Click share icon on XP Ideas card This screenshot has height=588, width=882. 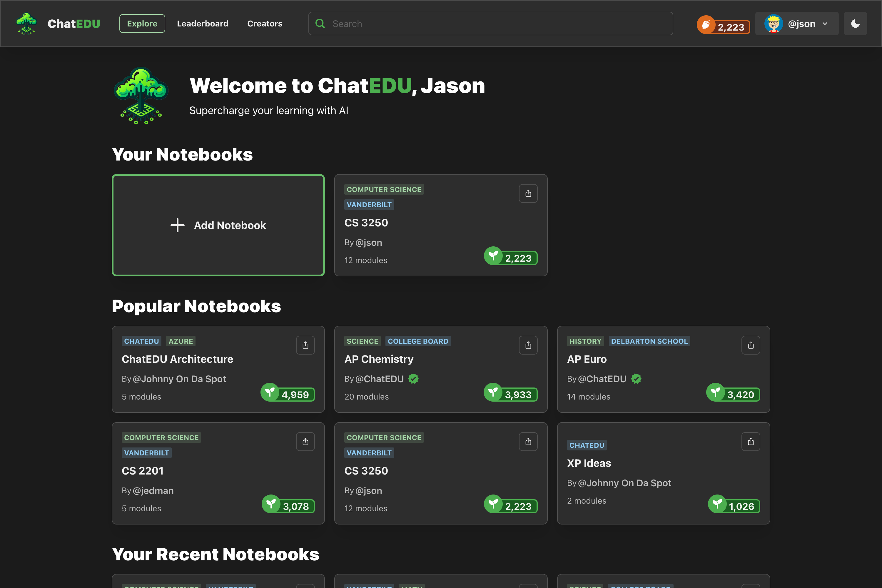(x=750, y=441)
